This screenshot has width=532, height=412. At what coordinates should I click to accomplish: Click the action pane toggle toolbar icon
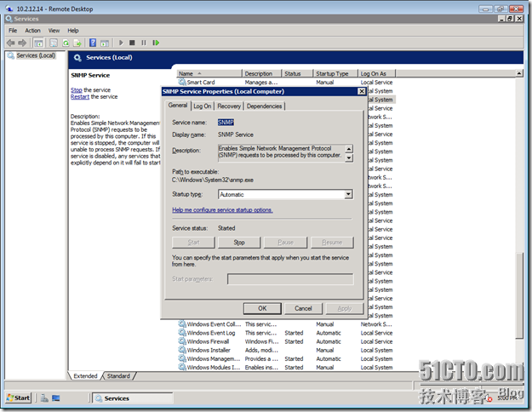(105, 43)
